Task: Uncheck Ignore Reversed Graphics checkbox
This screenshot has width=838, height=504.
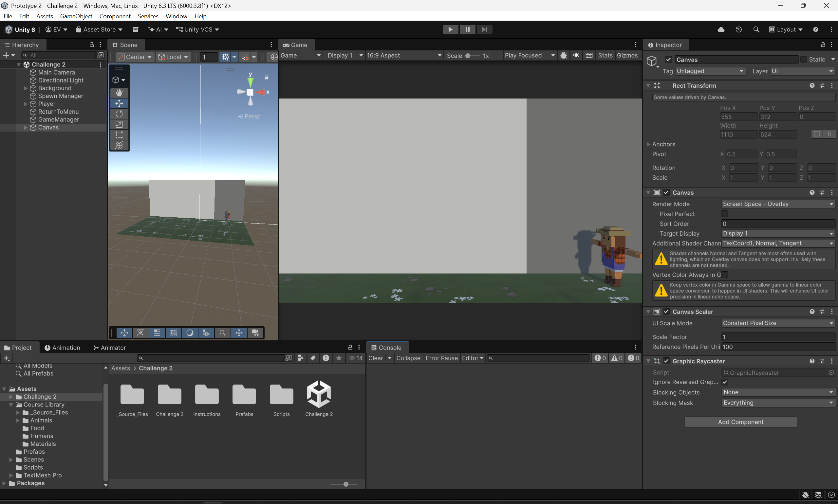Action: (725, 382)
